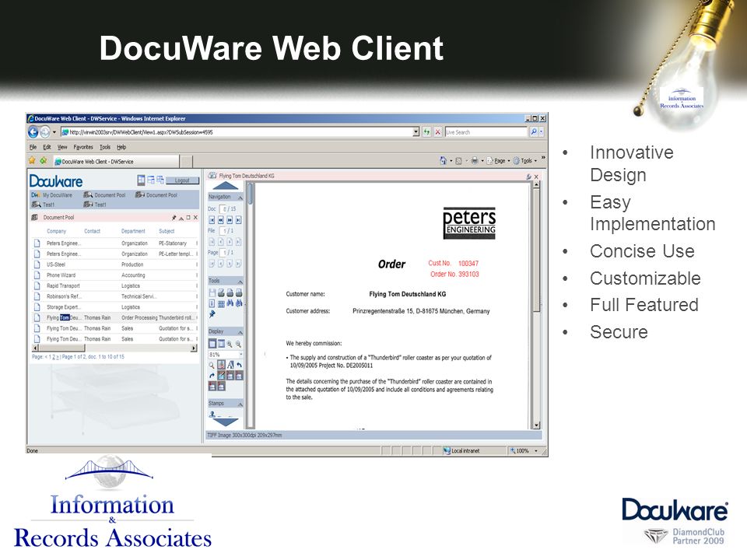Open IE Page menu dropdown
Image resolution: width=747 pixels, height=560 pixels.
click(x=499, y=161)
